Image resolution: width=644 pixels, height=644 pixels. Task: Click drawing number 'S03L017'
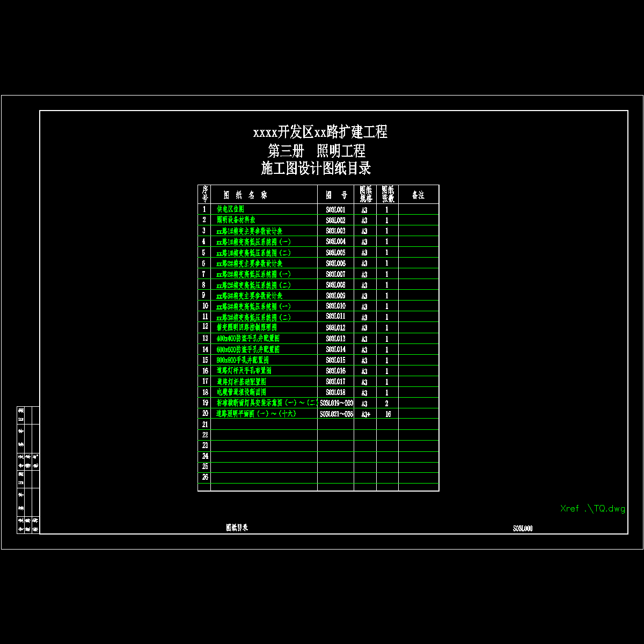pyautogui.click(x=336, y=382)
